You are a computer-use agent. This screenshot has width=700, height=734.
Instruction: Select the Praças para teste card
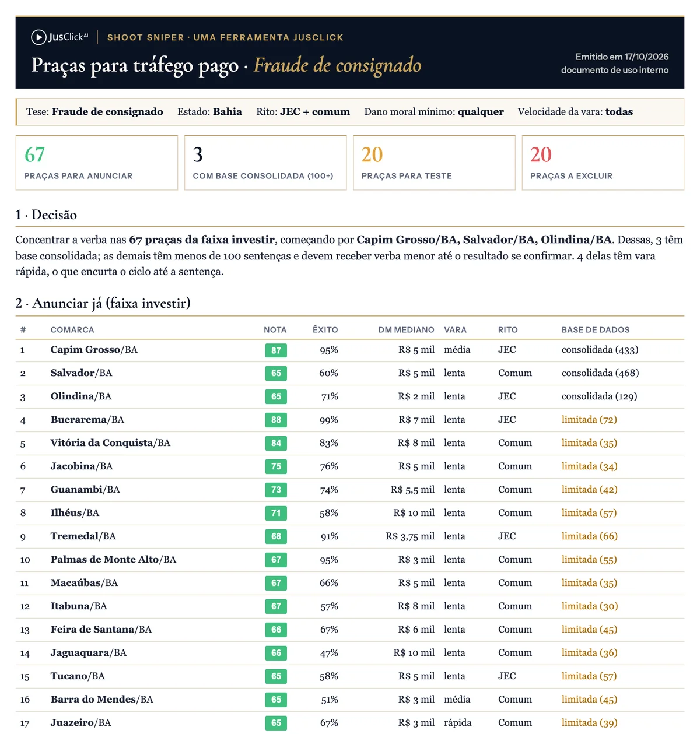434,163
